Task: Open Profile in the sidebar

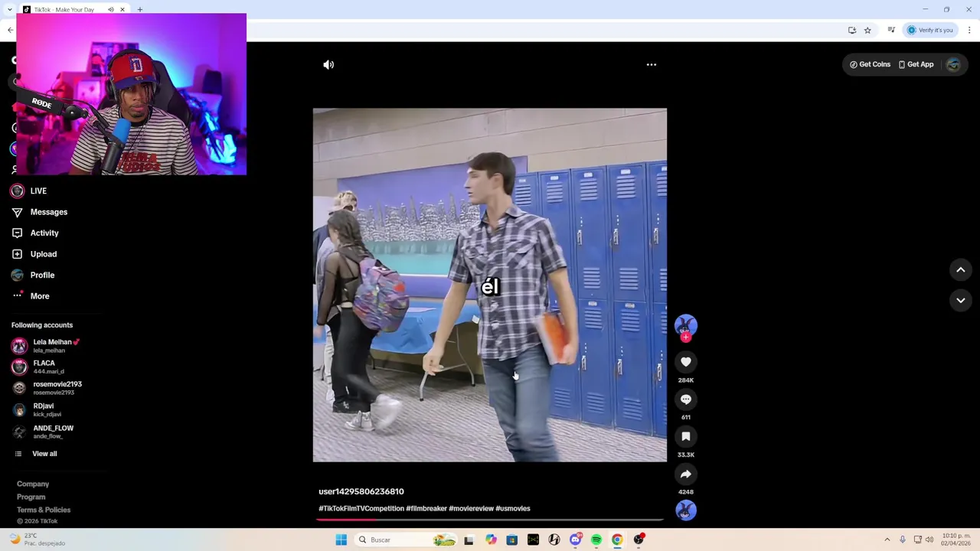Action: pyautogui.click(x=33, y=275)
